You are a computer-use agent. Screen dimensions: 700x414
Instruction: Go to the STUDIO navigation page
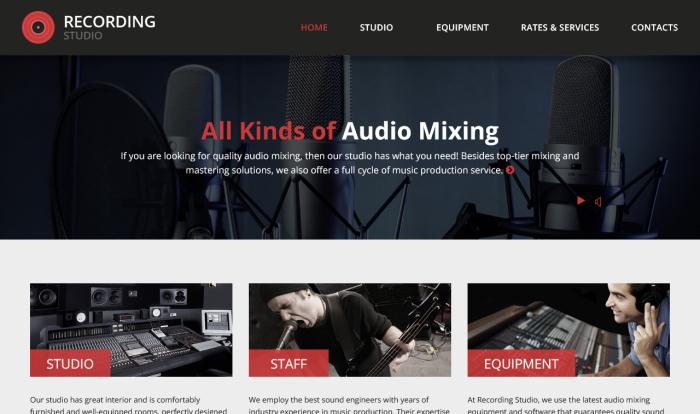(x=376, y=28)
